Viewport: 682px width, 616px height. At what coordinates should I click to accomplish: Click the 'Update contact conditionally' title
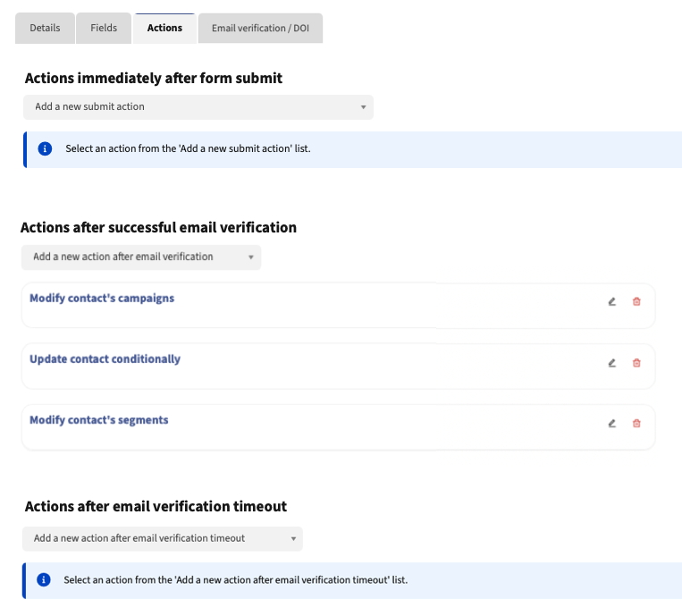pyautogui.click(x=105, y=359)
